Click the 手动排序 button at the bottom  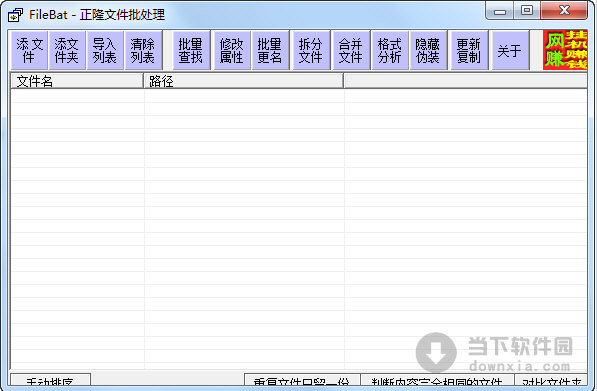[50, 381]
